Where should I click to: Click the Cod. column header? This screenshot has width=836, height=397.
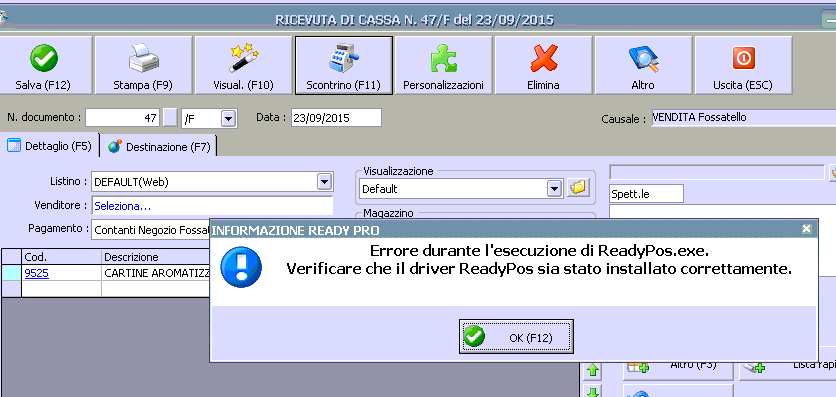pos(61,257)
